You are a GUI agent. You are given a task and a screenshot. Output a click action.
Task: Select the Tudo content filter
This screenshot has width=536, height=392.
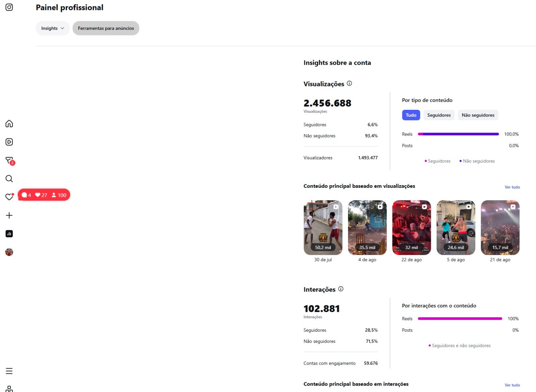(x=411, y=115)
